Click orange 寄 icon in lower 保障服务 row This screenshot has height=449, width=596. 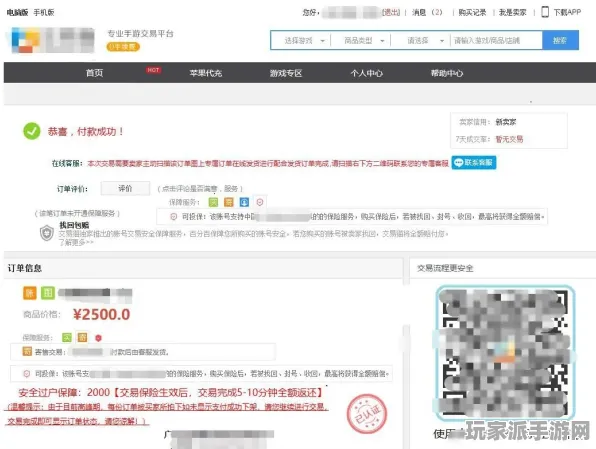pyautogui.click(x=82, y=337)
